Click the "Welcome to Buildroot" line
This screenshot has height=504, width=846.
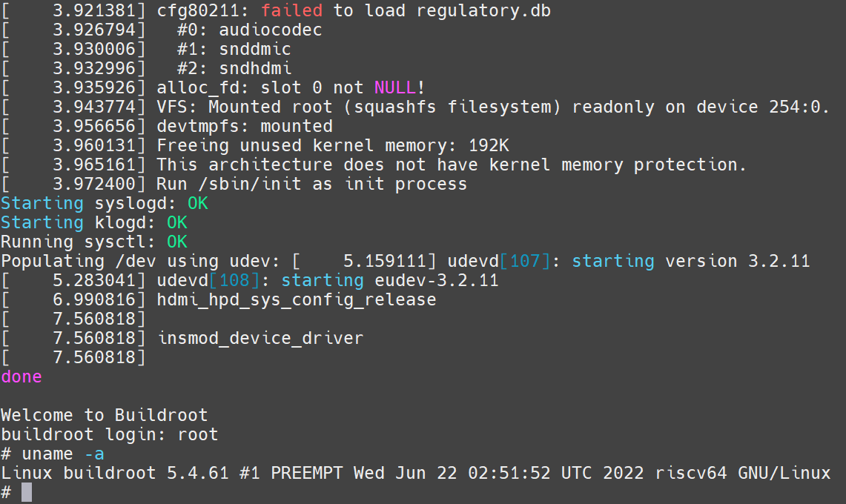point(105,415)
